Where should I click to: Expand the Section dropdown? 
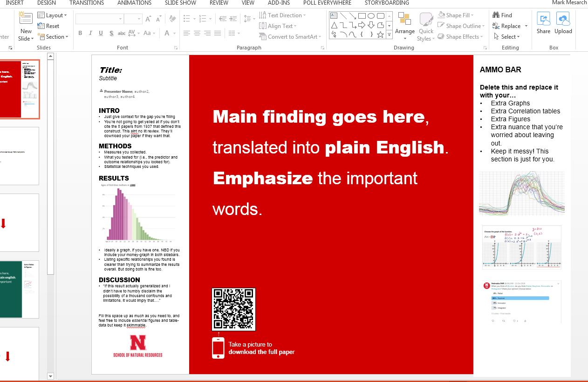click(53, 37)
